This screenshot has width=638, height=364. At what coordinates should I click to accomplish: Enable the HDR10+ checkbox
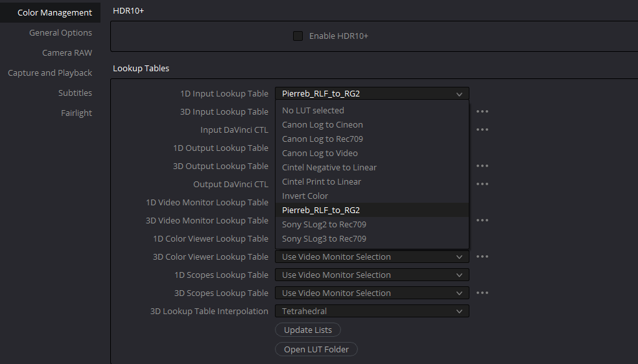[x=298, y=36]
